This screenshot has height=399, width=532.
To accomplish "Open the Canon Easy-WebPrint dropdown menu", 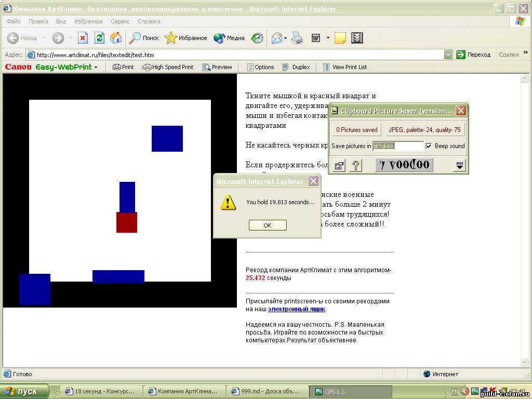I will (x=96, y=68).
